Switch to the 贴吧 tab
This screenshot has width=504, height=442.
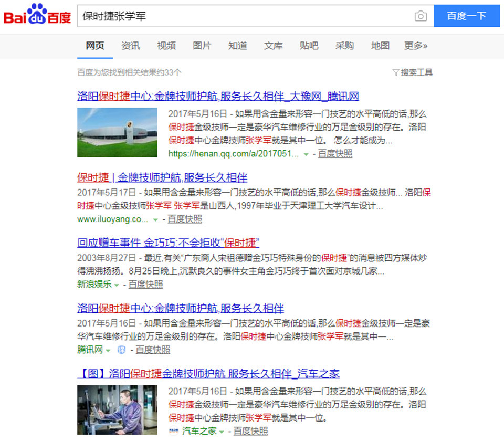coord(309,46)
